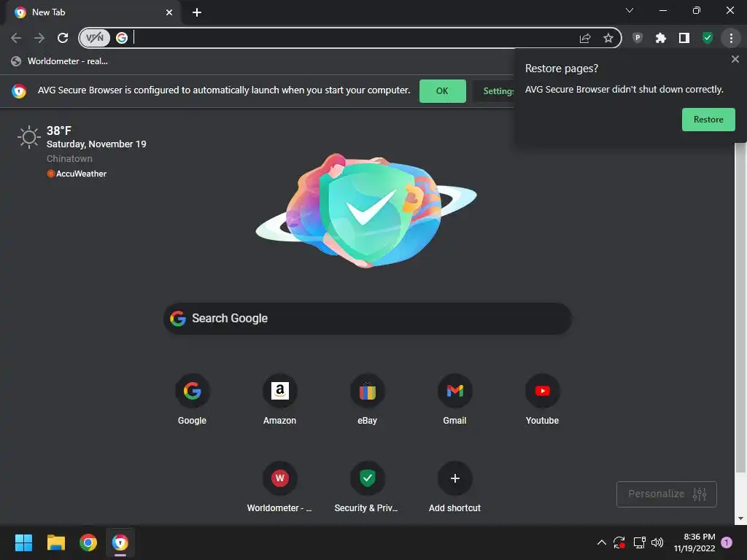Click OK on the auto-launch notification
This screenshot has height=560, width=747.
coord(442,91)
